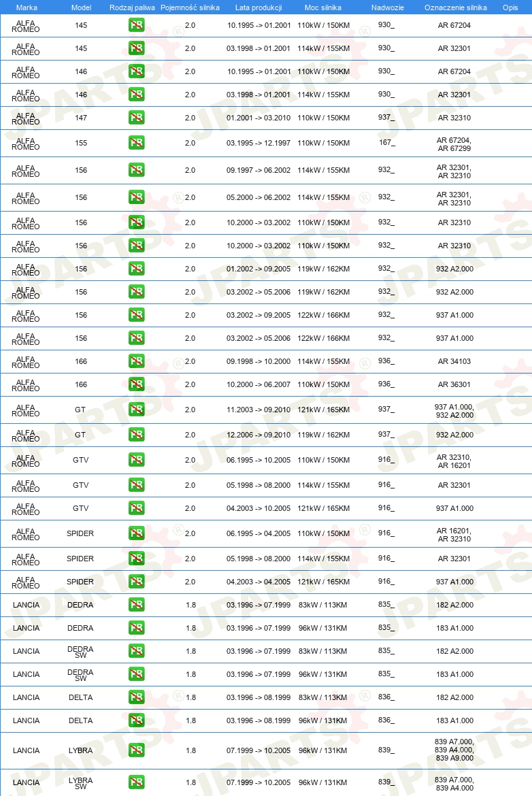This screenshot has width=532, height=796.
Task: Click fuel icon in Lancia DEDRA 83kW row
Action: pyautogui.click(x=137, y=605)
